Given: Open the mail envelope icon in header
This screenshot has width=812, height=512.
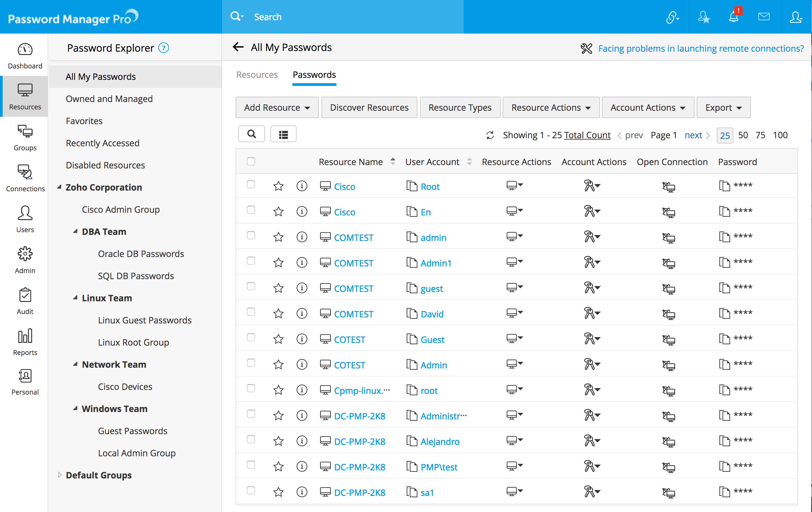Looking at the screenshot, I should (x=763, y=16).
